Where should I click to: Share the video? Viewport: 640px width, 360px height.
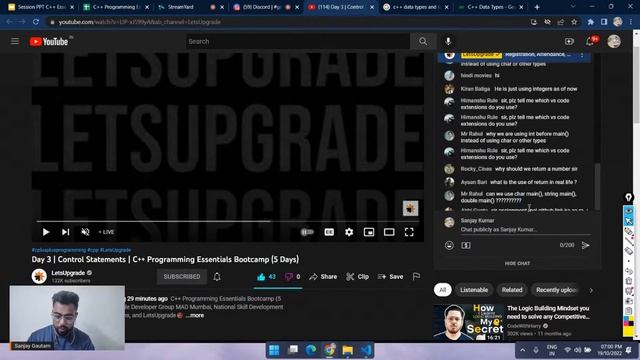point(323,277)
